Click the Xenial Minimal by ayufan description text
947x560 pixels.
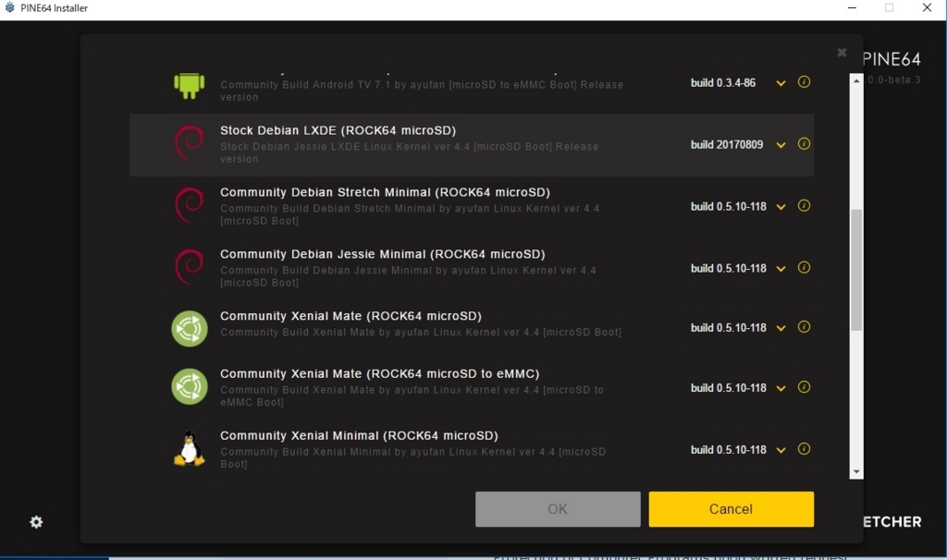413,457
